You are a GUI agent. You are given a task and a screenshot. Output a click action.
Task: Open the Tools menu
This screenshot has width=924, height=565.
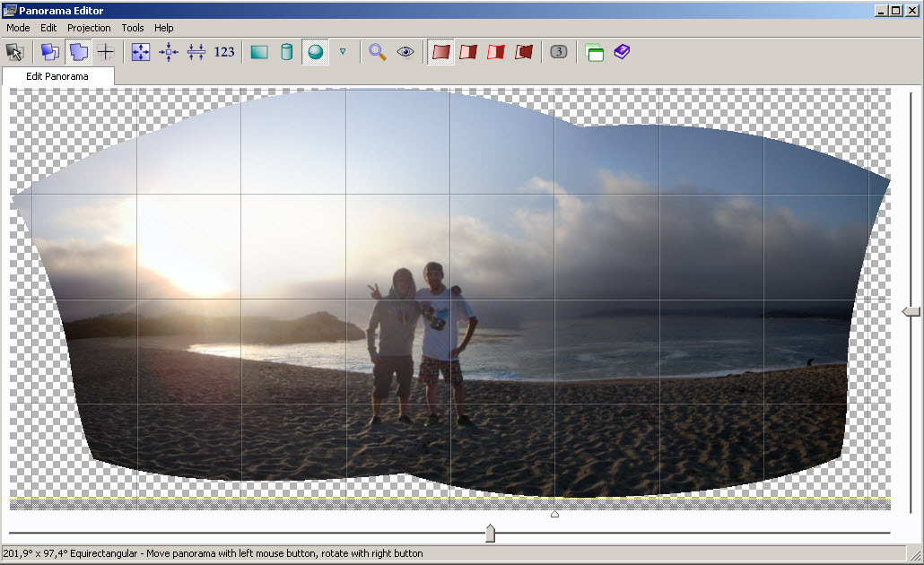pos(133,28)
